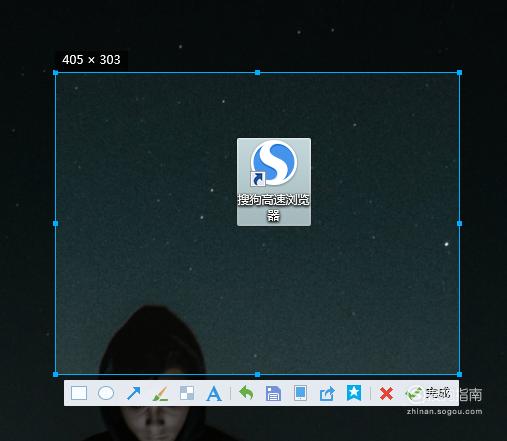Screen dimensions: 507x441
Task: Click the bottom-left selection handle
Action: [x=56, y=374]
